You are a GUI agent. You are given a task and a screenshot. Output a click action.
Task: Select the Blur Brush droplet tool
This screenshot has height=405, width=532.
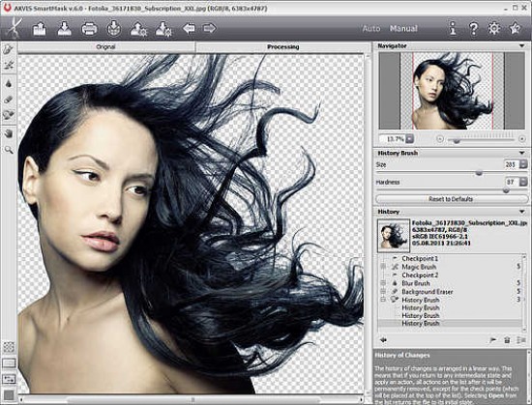pyautogui.click(x=9, y=83)
